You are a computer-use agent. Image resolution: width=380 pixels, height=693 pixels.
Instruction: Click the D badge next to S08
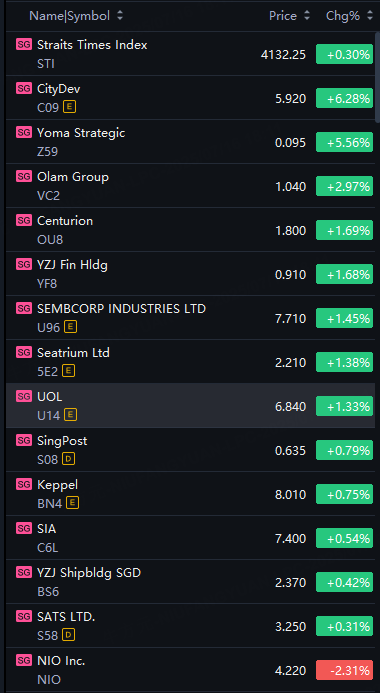[68, 459]
